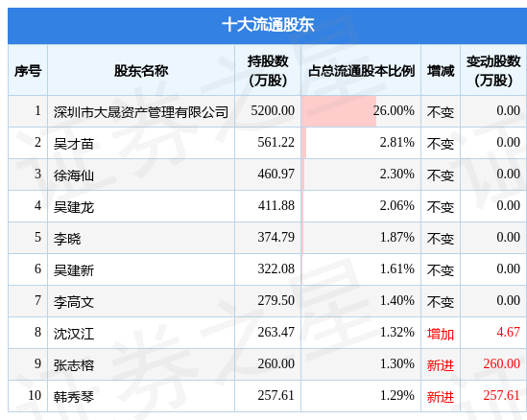Click shareholder name 徐海仙
Viewport: 527px width, 420px height.
[x=74, y=175]
